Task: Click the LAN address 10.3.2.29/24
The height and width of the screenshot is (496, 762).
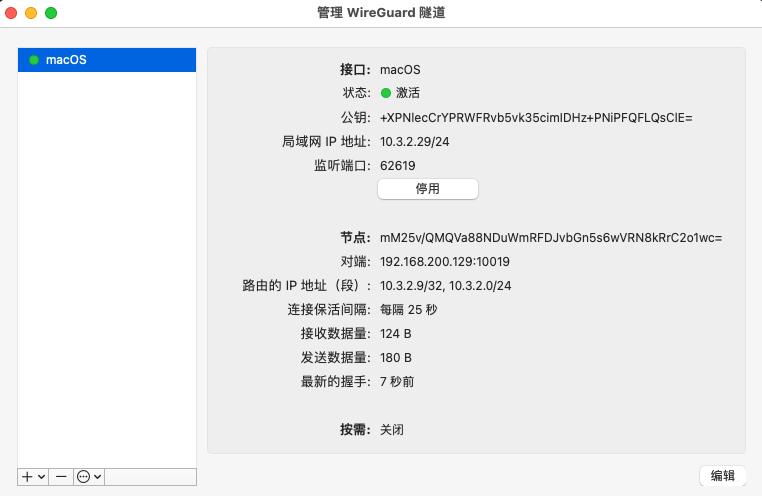Action: click(x=415, y=141)
